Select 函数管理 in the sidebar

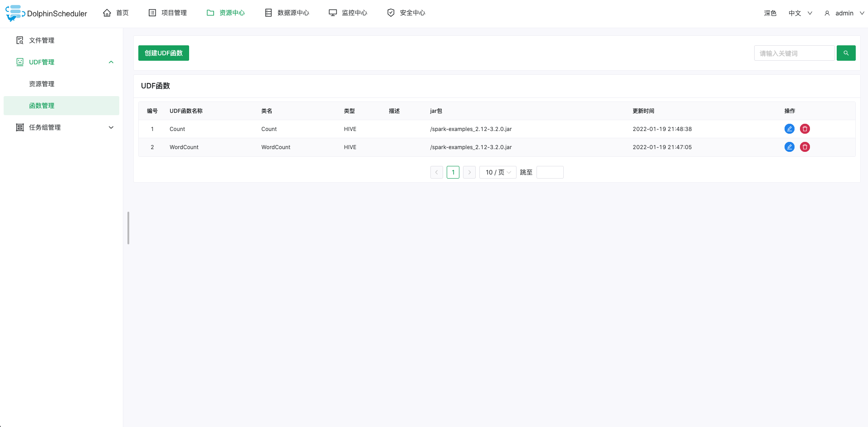click(62, 106)
